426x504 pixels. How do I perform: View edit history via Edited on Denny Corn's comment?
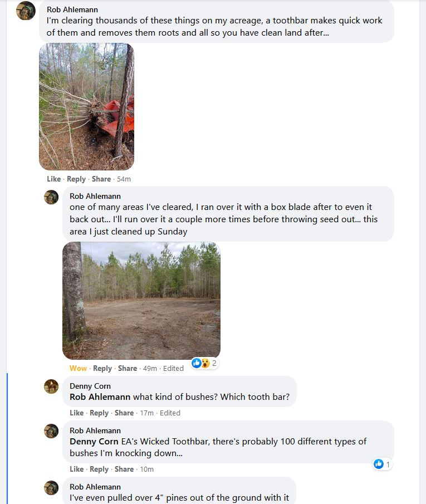point(170,413)
